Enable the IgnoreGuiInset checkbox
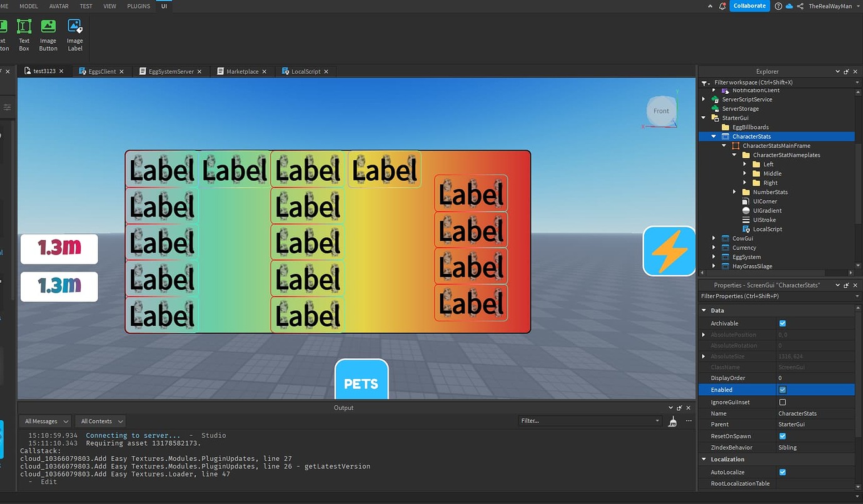The width and height of the screenshot is (863, 504). click(x=782, y=401)
